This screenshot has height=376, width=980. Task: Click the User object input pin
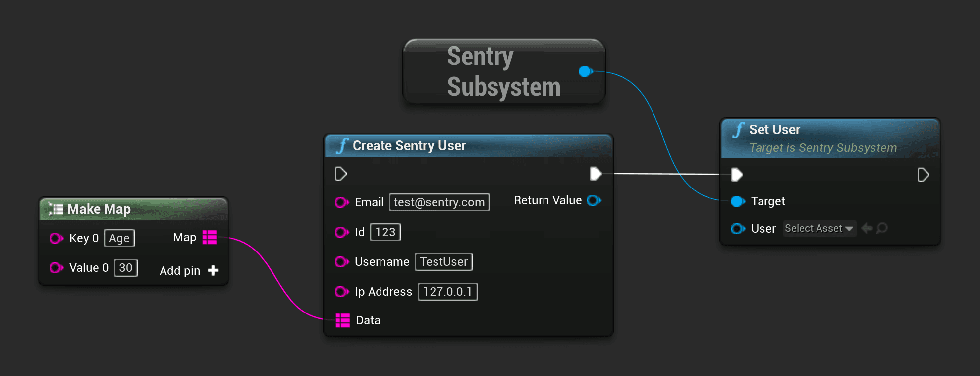pos(738,229)
